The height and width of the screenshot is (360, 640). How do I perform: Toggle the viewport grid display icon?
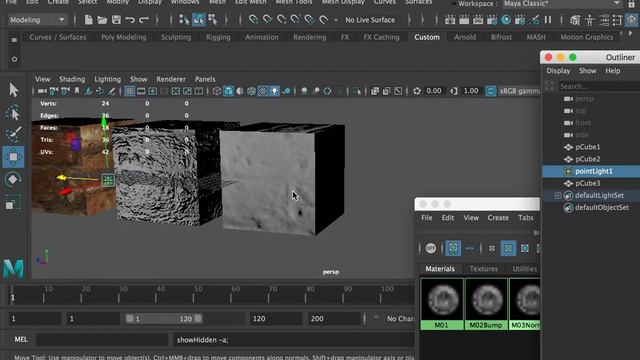(129, 91)
